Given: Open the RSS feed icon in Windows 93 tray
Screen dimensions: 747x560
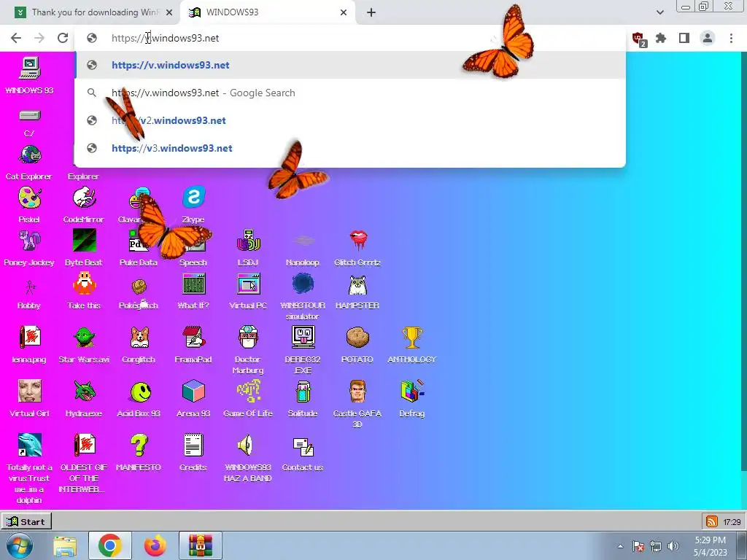Looking at the screenshot, I should pos(711,522).
